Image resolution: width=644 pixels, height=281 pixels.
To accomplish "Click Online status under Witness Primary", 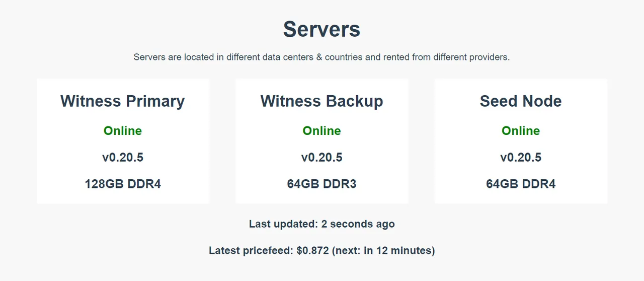I will (123, 131).
